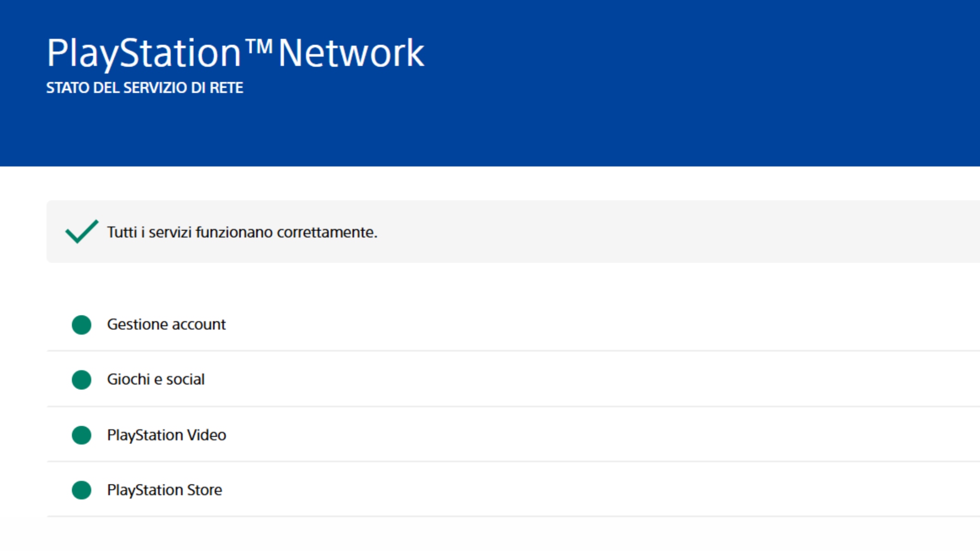Click the green dot beside Giochi e social
The image size is (980, 551).
(x=82, y=380)
